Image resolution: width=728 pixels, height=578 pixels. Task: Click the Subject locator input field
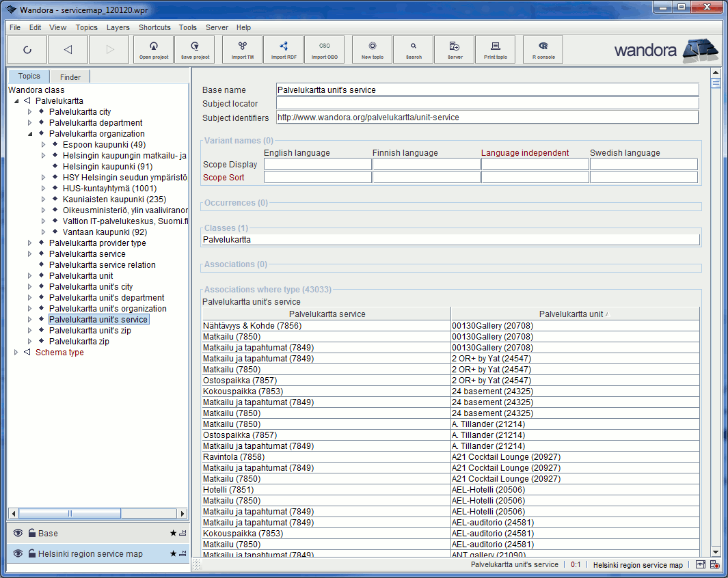point(486,102)
